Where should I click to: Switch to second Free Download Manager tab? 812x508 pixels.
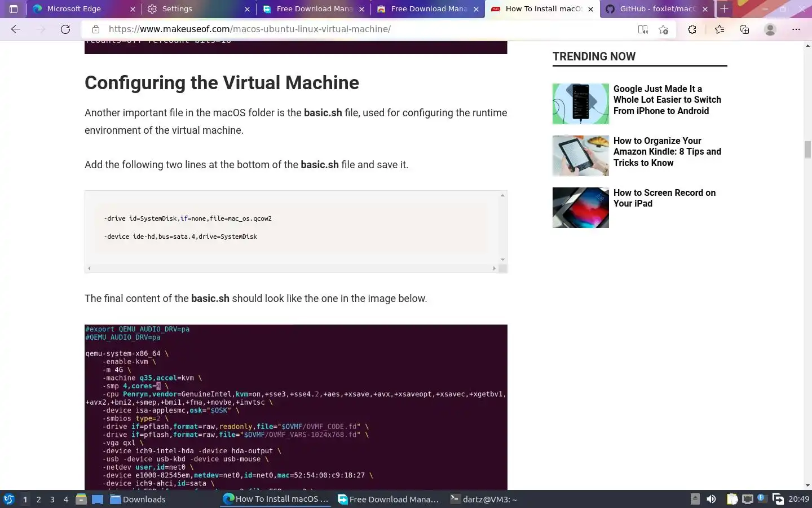[427, 9]
